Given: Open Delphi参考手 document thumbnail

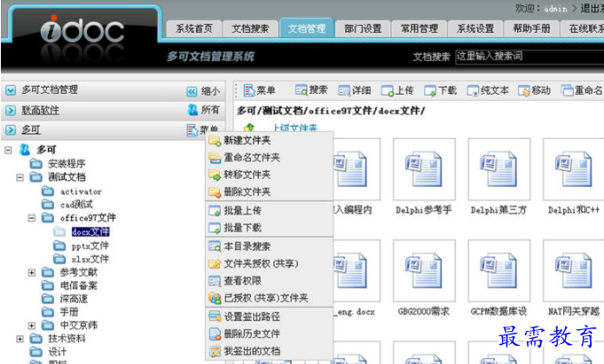Looking at the screenshot, I should pos(424,169).
